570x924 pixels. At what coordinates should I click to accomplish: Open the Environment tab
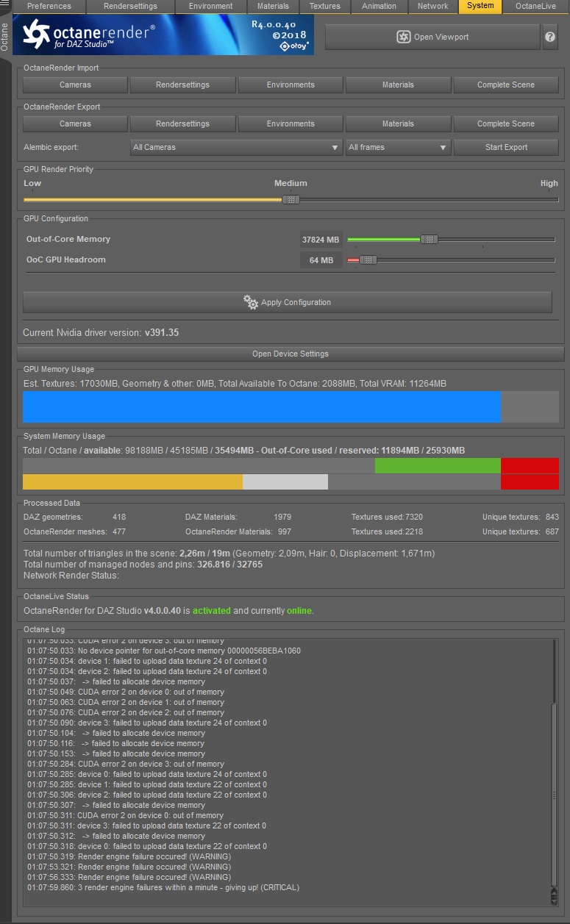tap(210, 7)
